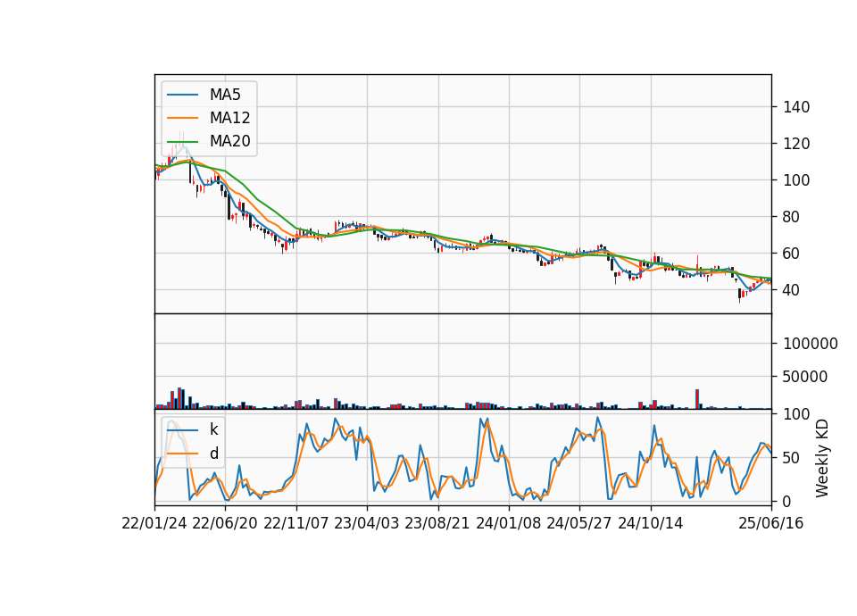The image size is (857, 616).
Task: Click the 23/08/21 date tick label
Action: [x=437, y=523]
